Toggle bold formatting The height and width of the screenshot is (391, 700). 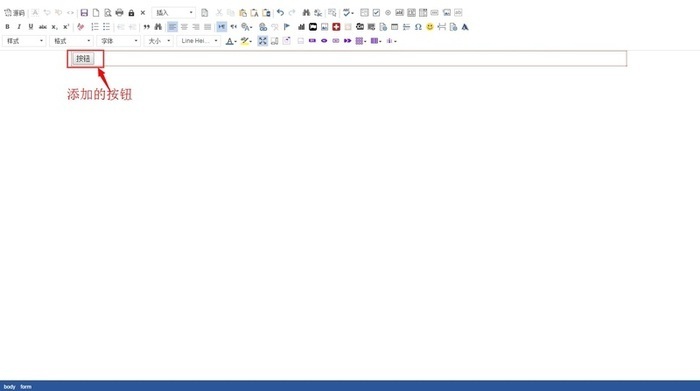point(7,27)
